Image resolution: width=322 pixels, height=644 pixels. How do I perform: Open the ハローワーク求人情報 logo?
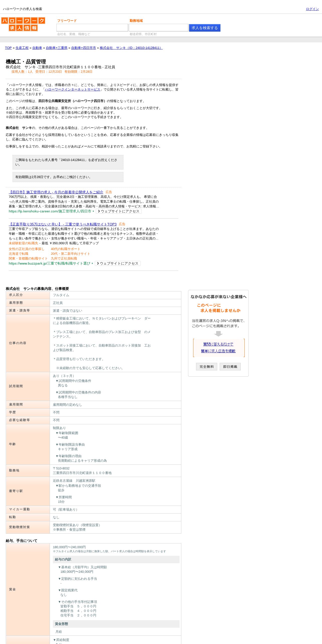(23, 24)
